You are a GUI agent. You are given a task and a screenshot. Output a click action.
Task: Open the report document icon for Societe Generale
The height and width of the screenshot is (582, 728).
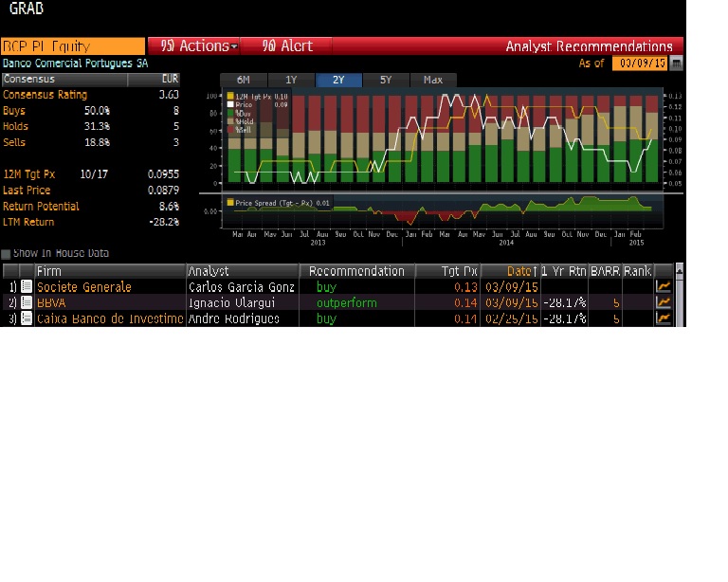pos(27,287)
